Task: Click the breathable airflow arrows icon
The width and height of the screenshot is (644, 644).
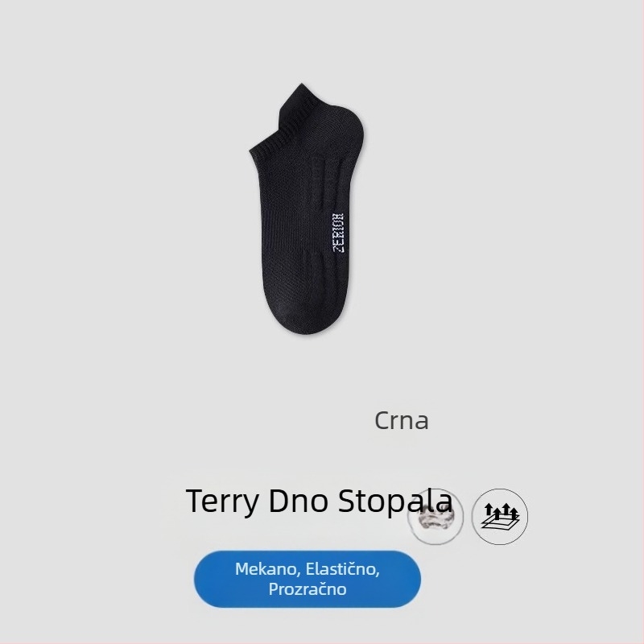Action: tap(499, 516)
